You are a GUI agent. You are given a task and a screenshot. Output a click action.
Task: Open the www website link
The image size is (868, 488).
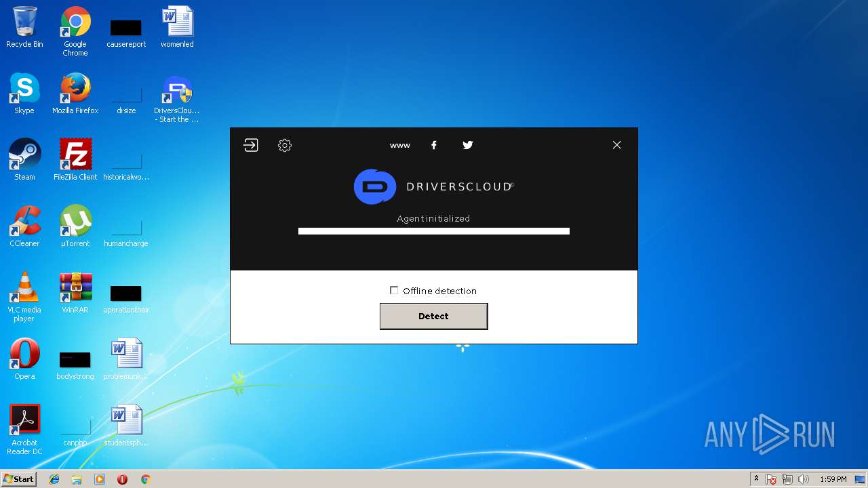pos(400,145)
